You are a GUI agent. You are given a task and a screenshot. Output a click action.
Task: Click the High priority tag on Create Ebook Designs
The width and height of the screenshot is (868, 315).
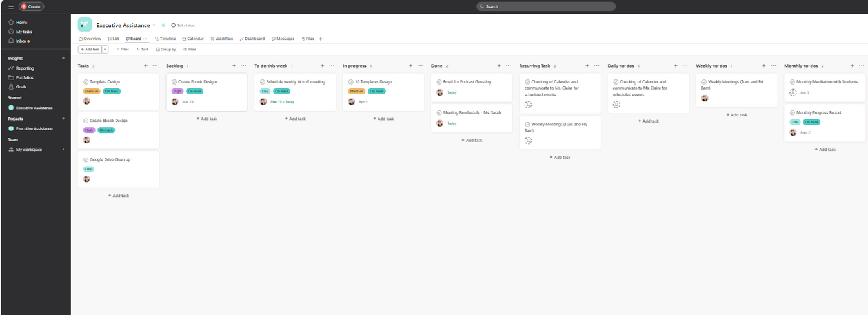177,91
